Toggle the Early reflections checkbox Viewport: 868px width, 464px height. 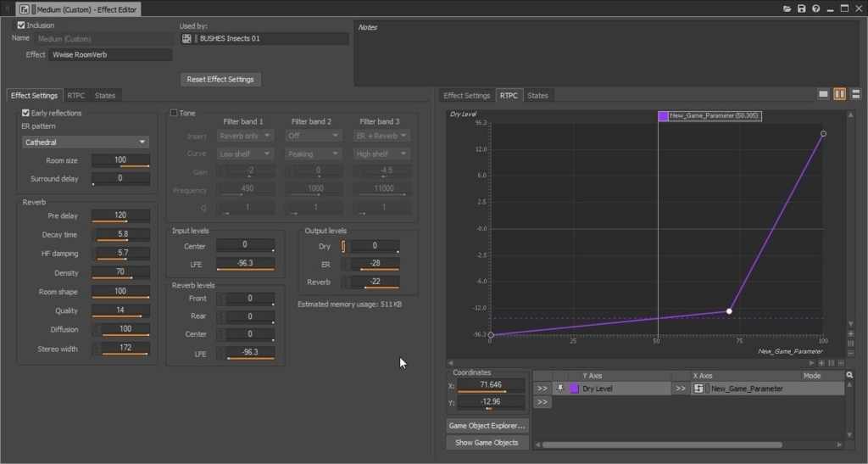[x=25, y=113]
